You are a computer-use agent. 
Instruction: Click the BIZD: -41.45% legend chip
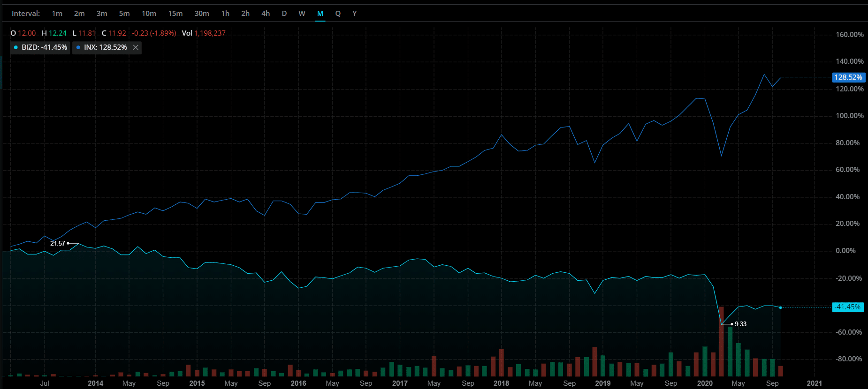tap(40, 47)
